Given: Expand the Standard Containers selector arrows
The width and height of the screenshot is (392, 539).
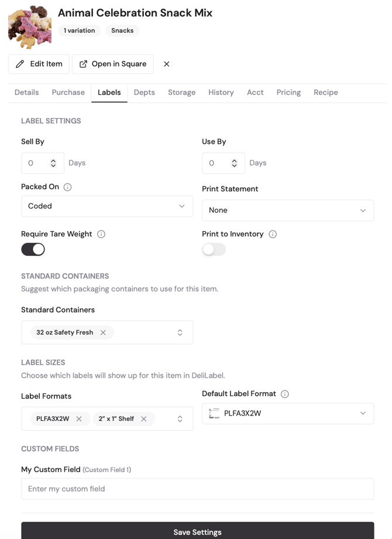Looking at the screenshot, I should click(x=180, y=332).
